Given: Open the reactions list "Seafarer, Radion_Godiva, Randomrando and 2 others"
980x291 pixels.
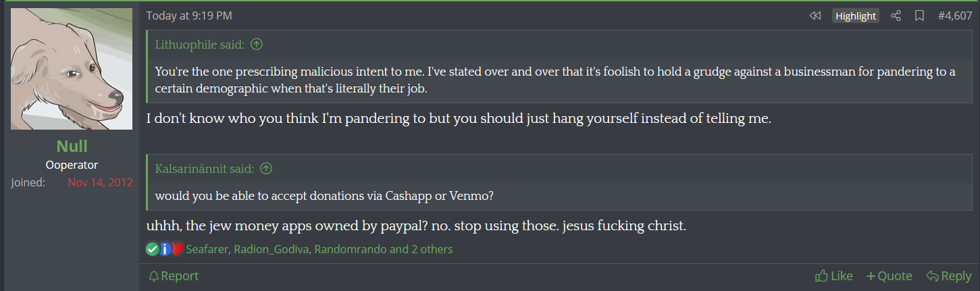Looking at the screenshot, I should click(319, 249).
